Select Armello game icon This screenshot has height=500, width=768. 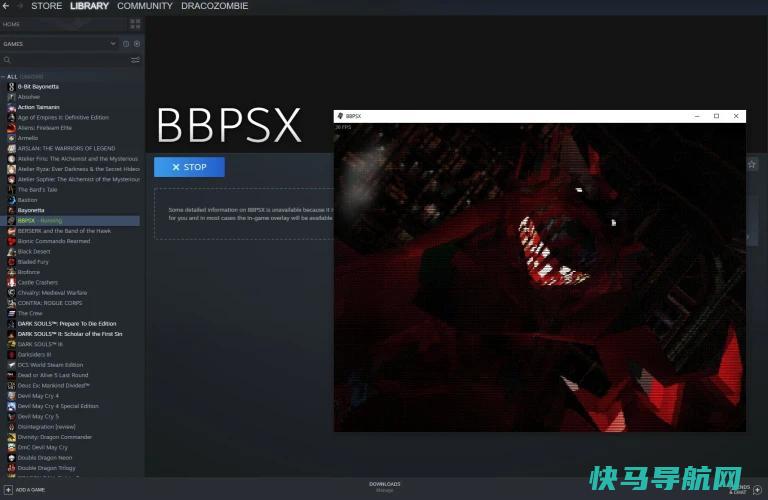pos(11,138)
